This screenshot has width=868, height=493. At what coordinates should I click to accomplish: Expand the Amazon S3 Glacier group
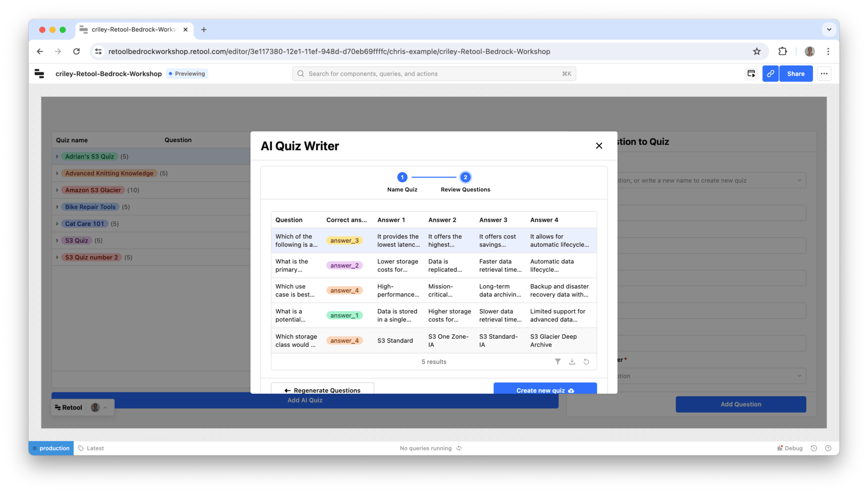click(x=57, y=190)
